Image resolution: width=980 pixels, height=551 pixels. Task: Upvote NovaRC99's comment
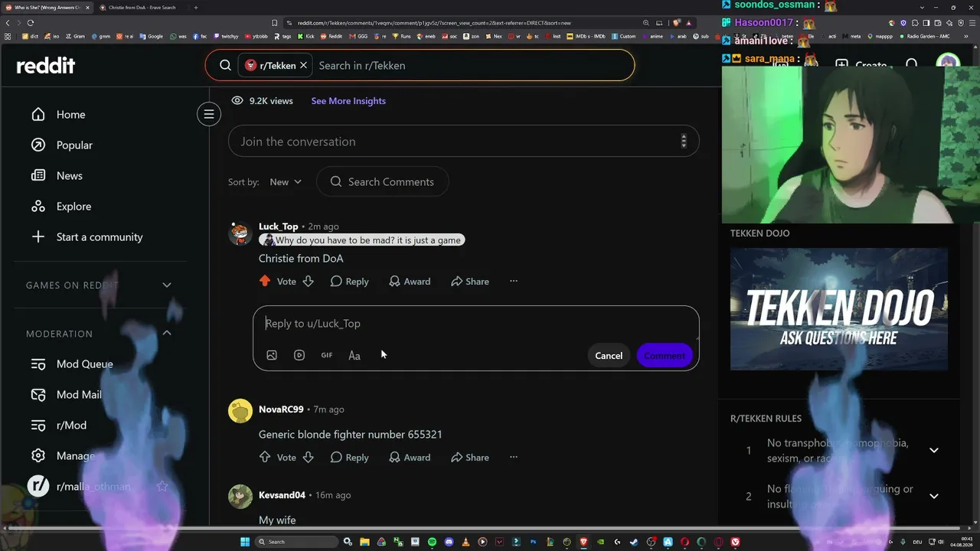click(x=265, y=458)
